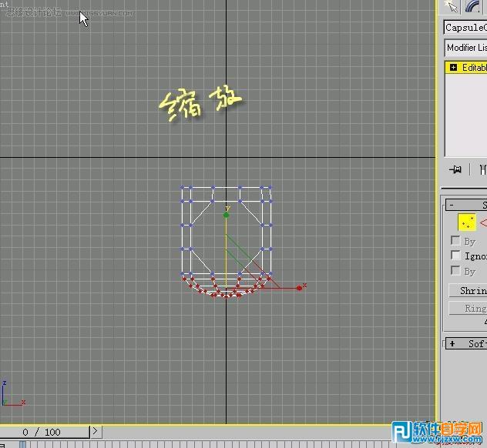
Task: Toggle the first By Vertex checkbox
Action: (x=455, y=241)
